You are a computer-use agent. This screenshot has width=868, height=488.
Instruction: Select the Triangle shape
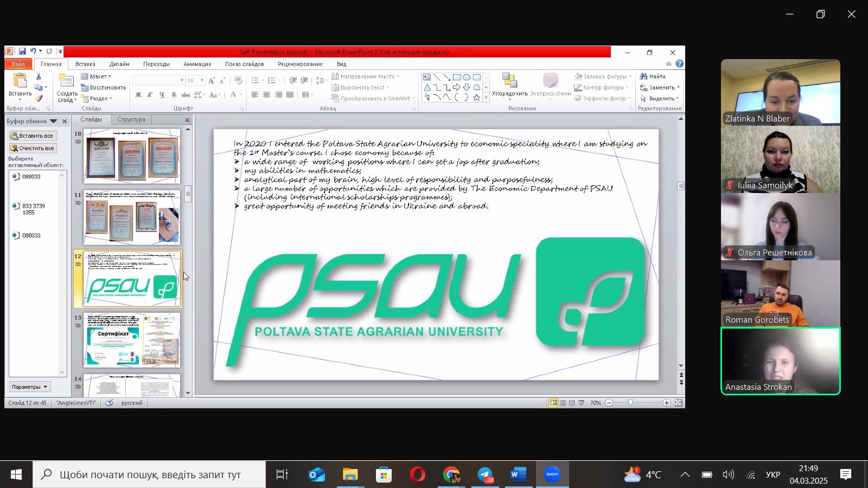427,87
